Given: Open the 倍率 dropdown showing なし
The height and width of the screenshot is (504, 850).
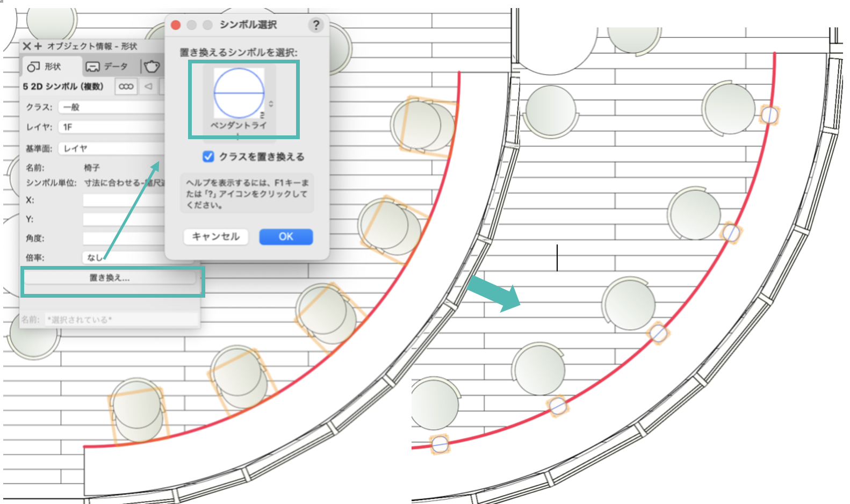Looking at the screenshot, I should [124, 257].
